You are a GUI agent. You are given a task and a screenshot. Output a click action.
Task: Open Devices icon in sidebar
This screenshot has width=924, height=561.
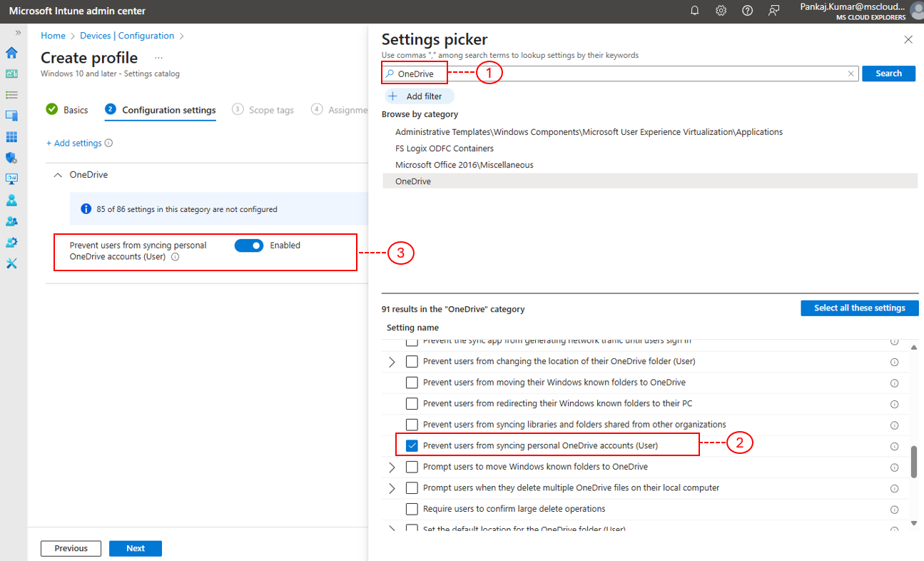point(11,116)
